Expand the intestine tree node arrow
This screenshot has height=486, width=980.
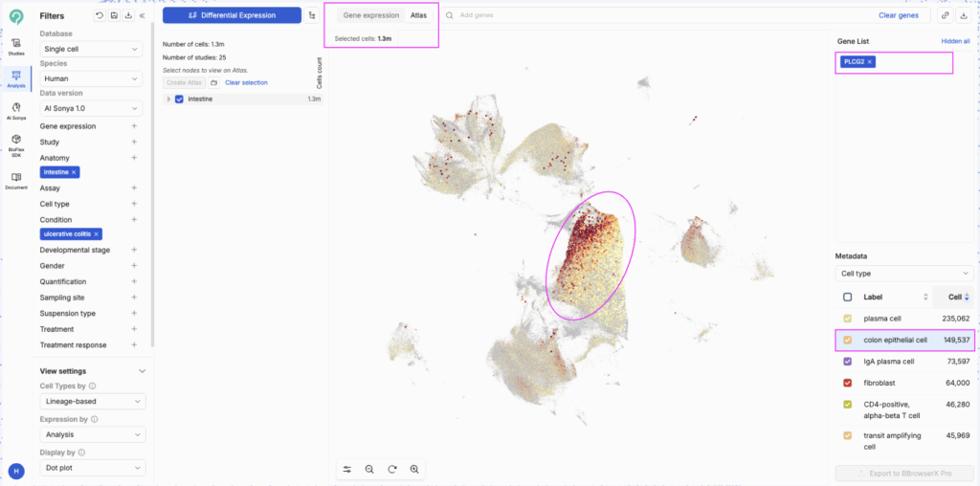(168, 99)
